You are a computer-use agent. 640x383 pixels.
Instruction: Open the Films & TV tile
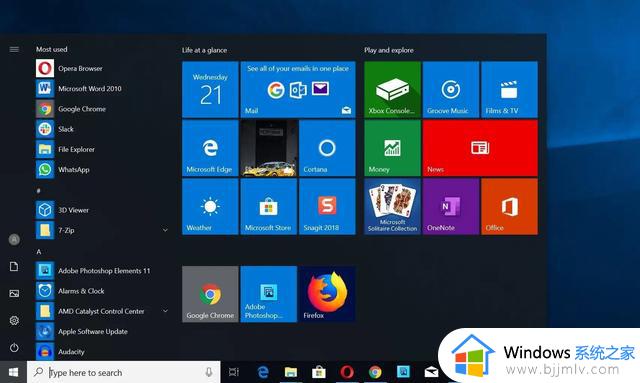[x=509, y=89]
